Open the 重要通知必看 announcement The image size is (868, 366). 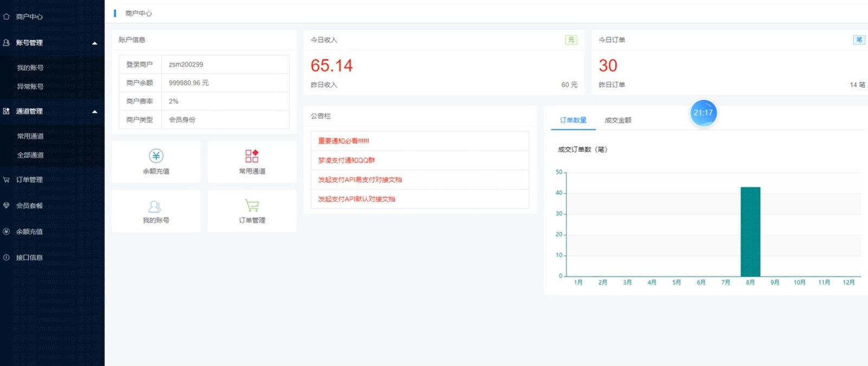pyautogui.click(x=343, y=141)
